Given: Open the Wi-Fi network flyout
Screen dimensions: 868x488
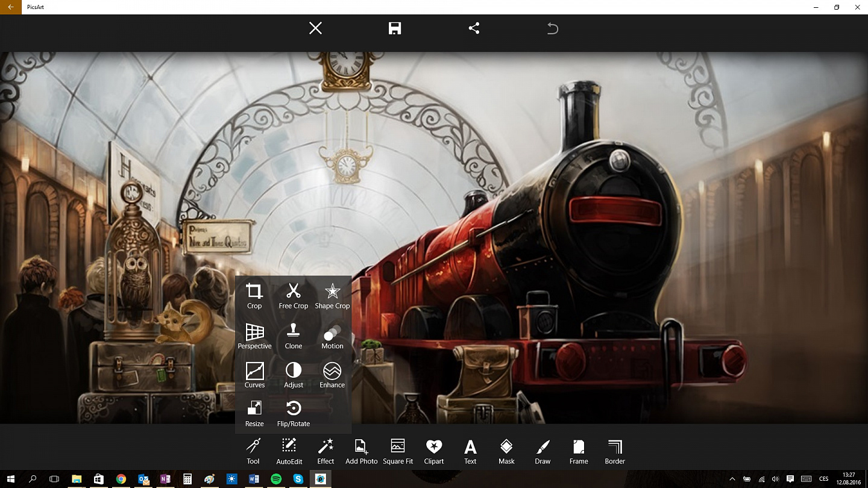Looking at the screenshot, I should click(762, 480).
